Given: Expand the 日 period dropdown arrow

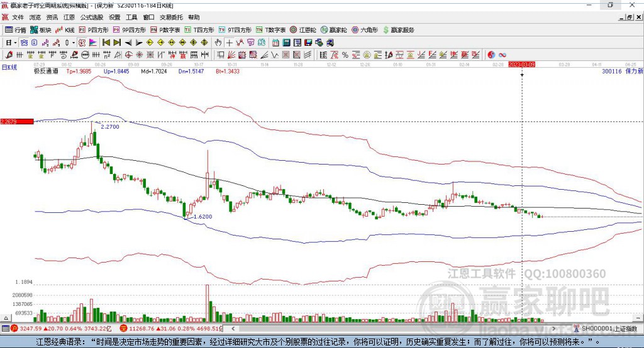Looking at the screenshot, I should [15, 42].
